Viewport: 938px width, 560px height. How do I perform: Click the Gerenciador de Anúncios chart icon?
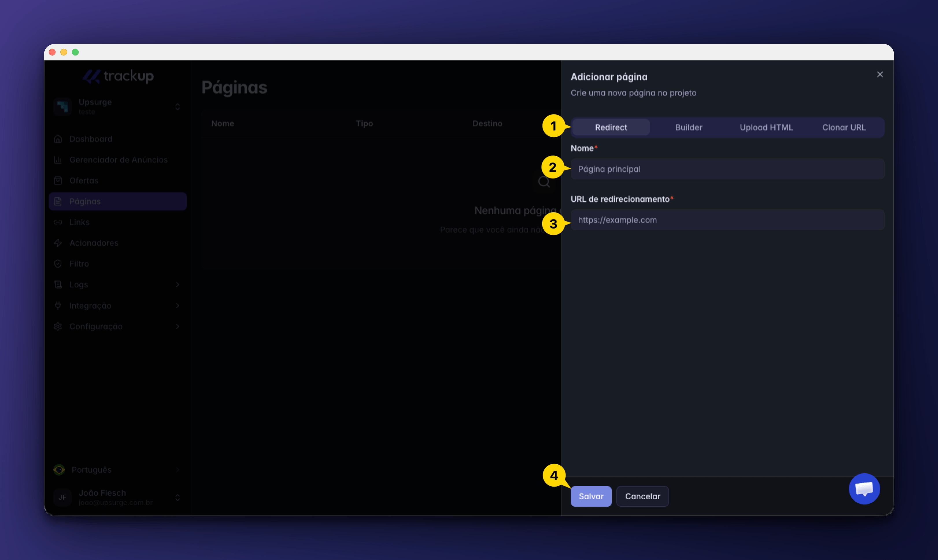[58, 160]
